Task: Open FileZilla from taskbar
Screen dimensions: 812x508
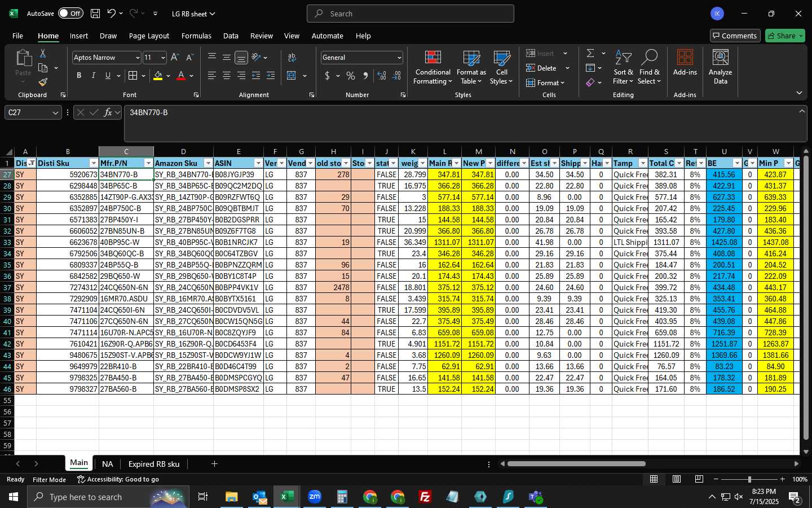Action: click(x=425, y=497)
